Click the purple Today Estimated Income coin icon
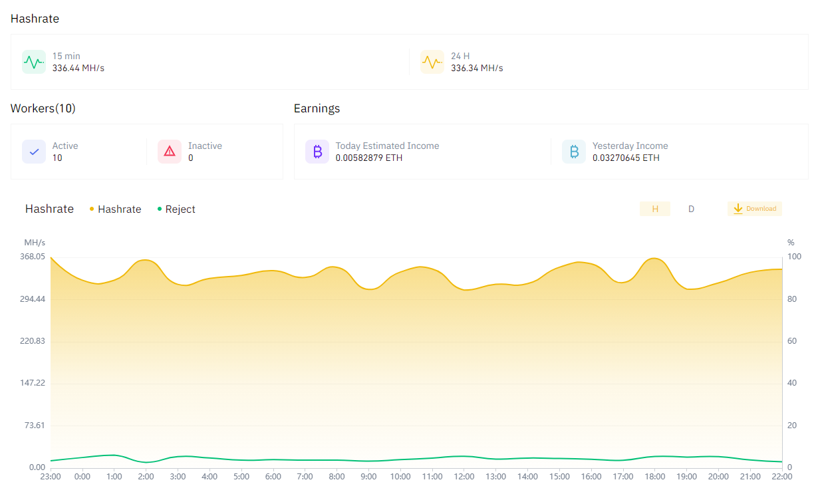Viewport: 818px width, 504px height. [317, 152]
